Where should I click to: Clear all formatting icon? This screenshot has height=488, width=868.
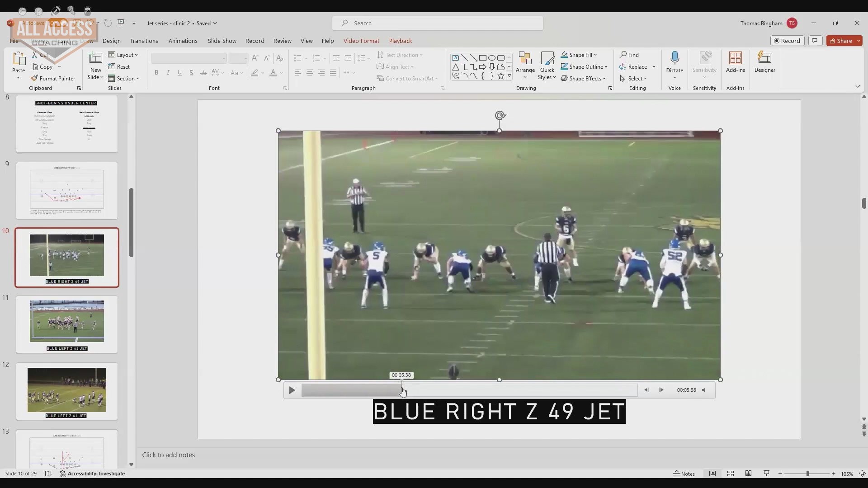[279, 58]
